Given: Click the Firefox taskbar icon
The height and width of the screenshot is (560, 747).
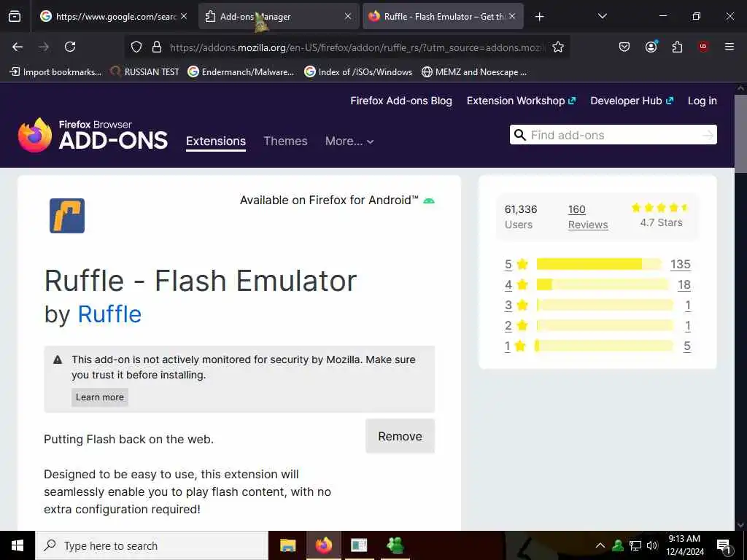Looking at the screenshot, I should 323,545.
